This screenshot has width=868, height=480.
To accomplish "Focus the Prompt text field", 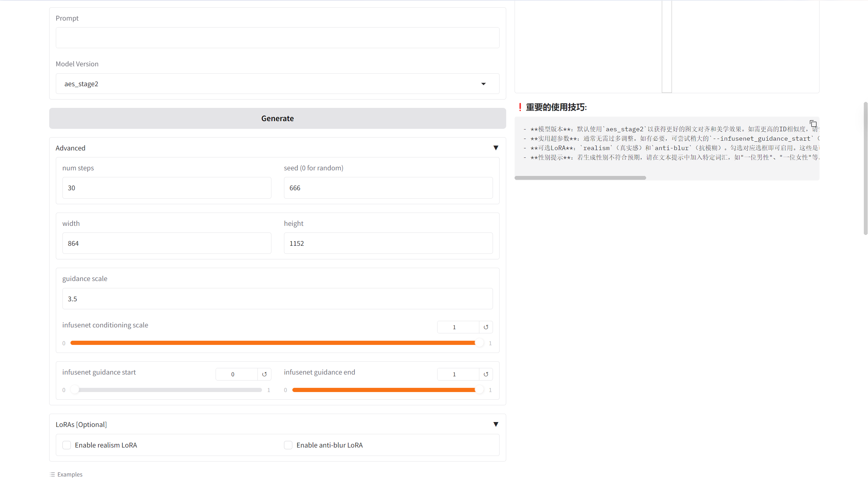I will tap(277, 38).
